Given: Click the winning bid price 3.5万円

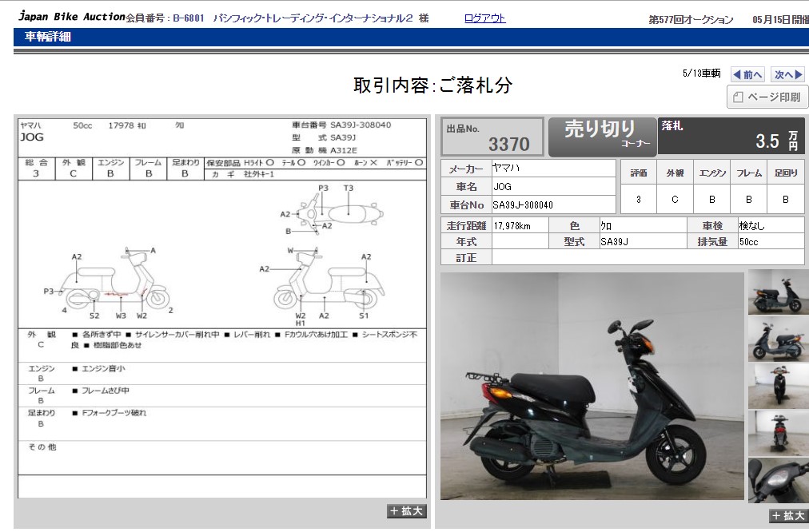Looking at the screenshot, I should pos(776,140).
